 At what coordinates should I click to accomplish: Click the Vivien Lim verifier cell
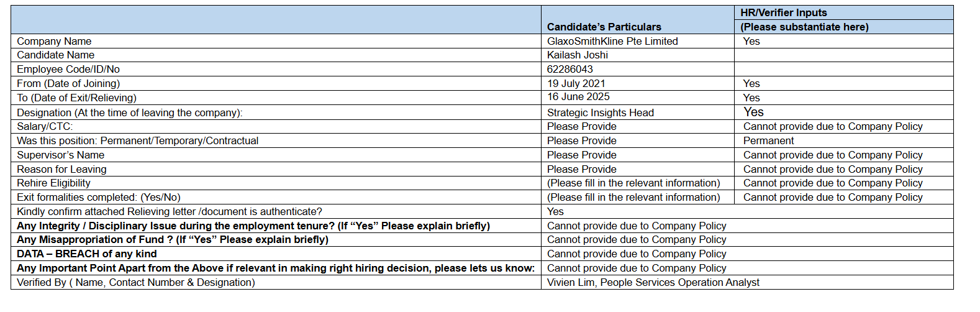[653, 282]
